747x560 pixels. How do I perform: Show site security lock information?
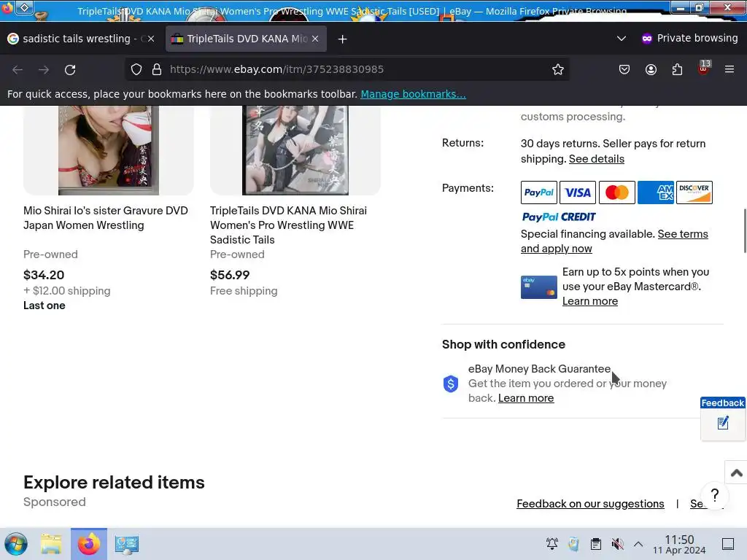pyautogui.click(x=157, y=69)
